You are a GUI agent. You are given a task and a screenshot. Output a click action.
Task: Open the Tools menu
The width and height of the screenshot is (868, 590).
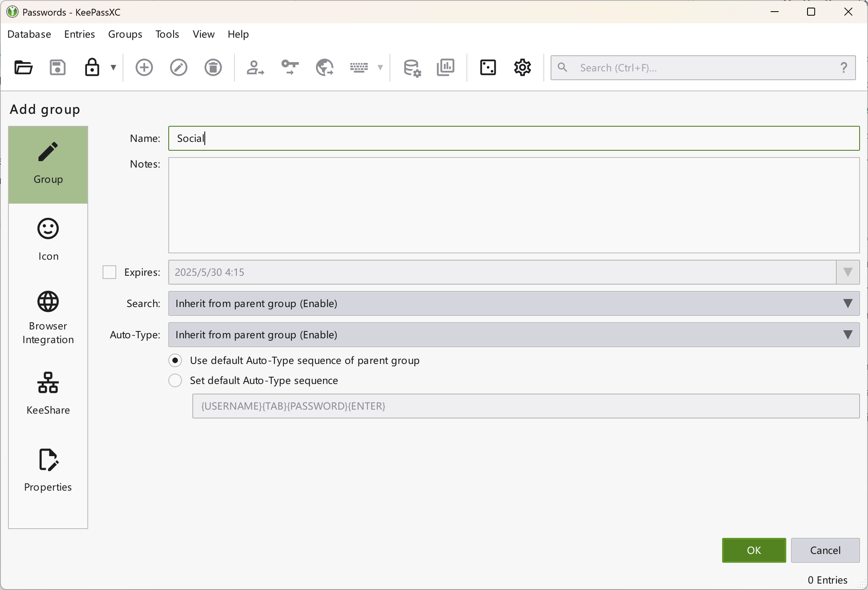pyautogui.click(x=167, y=34)
